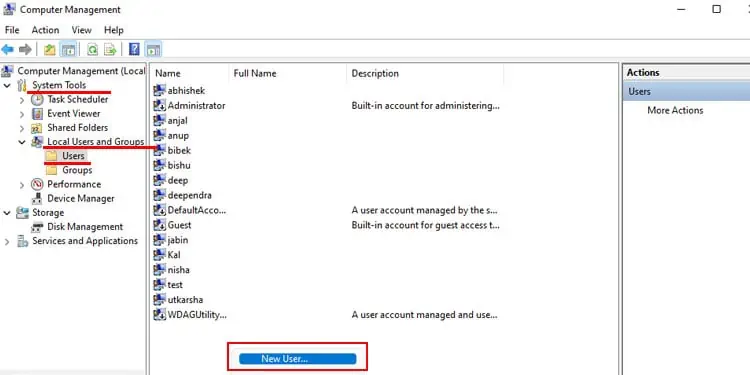Screen dimensions: 750x375
Task: Expand the Event Viewer node
Action: [22, 114]
